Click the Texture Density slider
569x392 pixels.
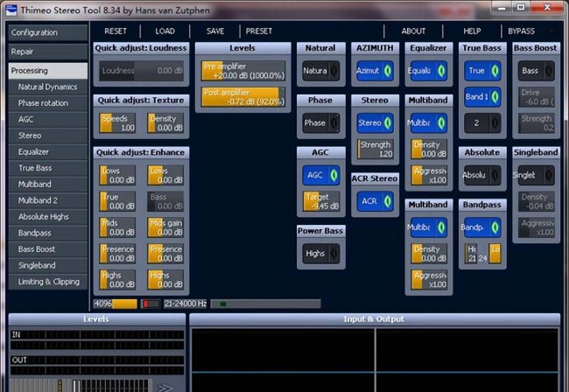(x=165, y=122)
